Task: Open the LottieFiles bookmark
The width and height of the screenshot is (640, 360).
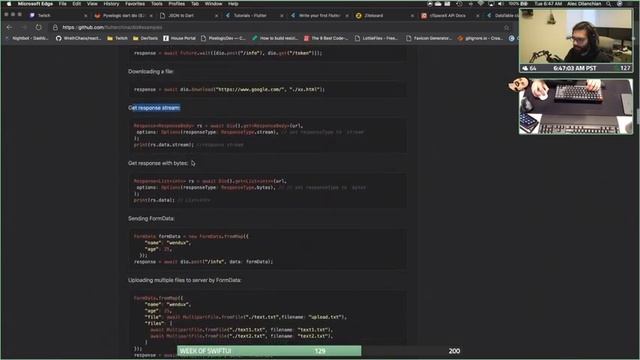Action: click(x=376, y=38)
